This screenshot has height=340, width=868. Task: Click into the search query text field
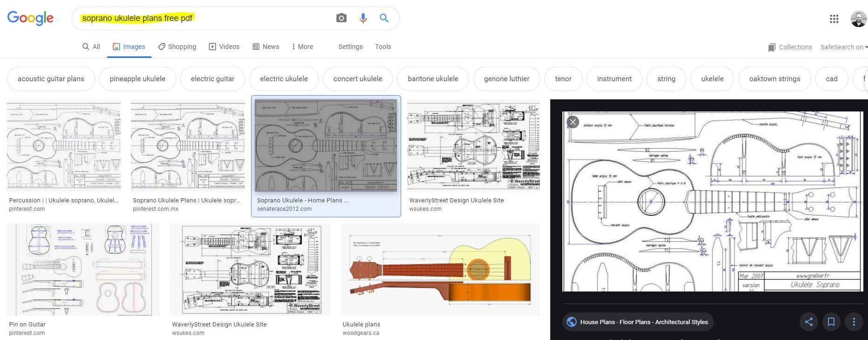tap(205, 18)
